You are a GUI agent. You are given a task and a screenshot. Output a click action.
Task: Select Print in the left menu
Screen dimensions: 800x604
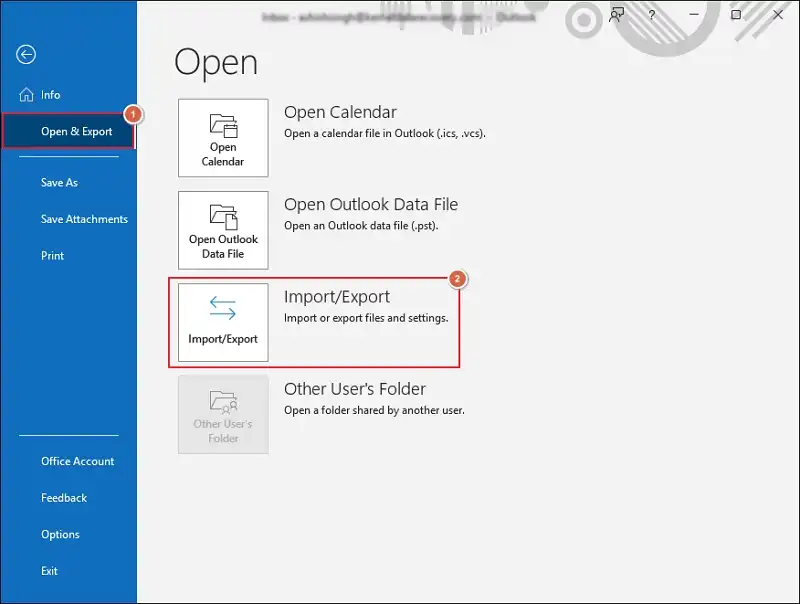pyautogui.click(x=52, y=256)
